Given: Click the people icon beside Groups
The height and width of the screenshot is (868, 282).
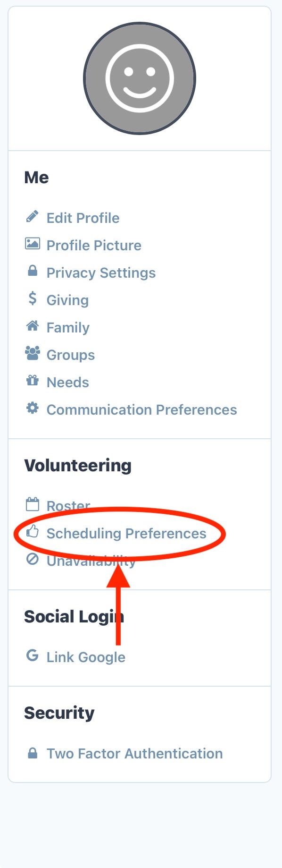Looking at the screenshot, I should point(32,353).
